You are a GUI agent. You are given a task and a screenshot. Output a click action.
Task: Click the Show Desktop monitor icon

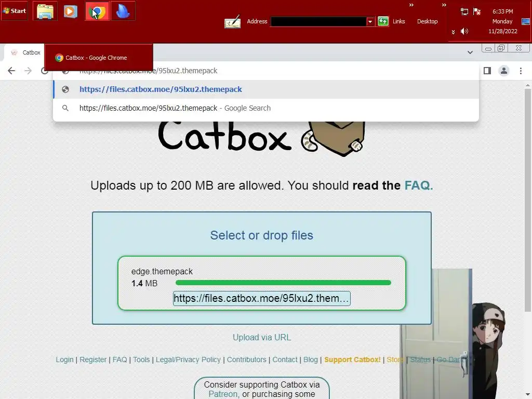click(x=526, y=21)
